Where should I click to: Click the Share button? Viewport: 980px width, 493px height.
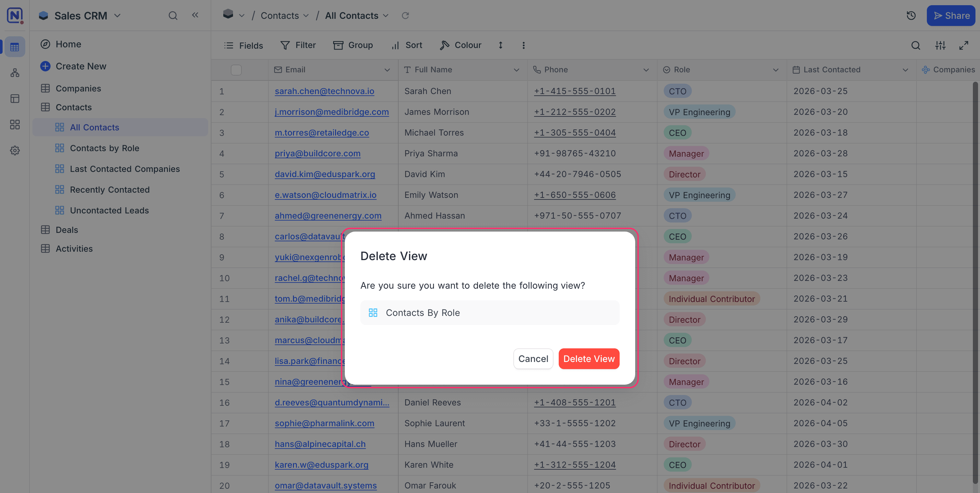pyautogui.click(x=951, y=16)
